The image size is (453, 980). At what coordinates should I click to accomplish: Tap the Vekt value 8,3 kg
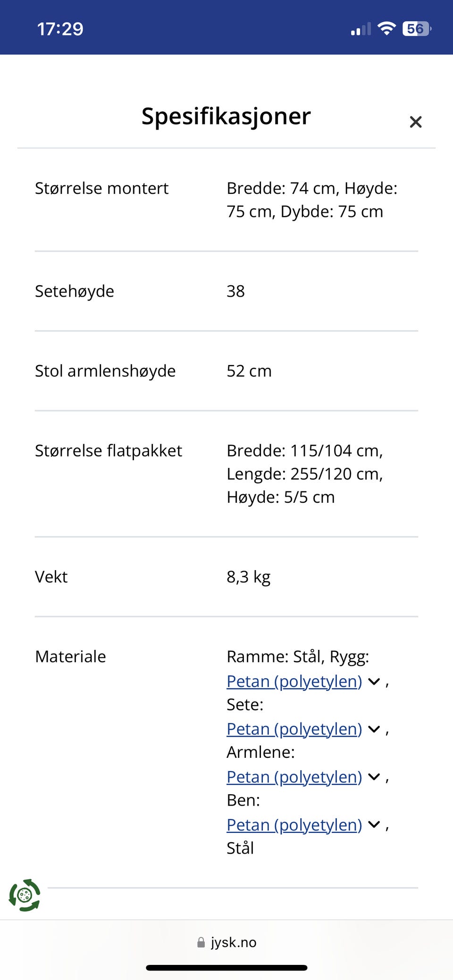click(248, 577)
